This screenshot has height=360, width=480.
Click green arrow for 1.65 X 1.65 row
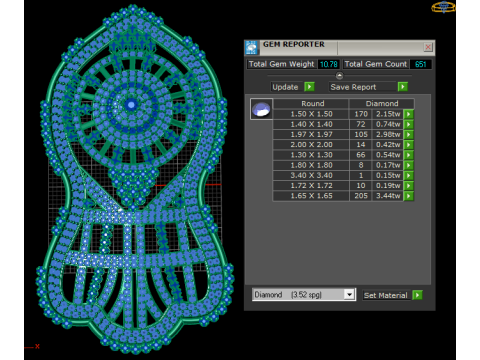(x=408, y=196)
